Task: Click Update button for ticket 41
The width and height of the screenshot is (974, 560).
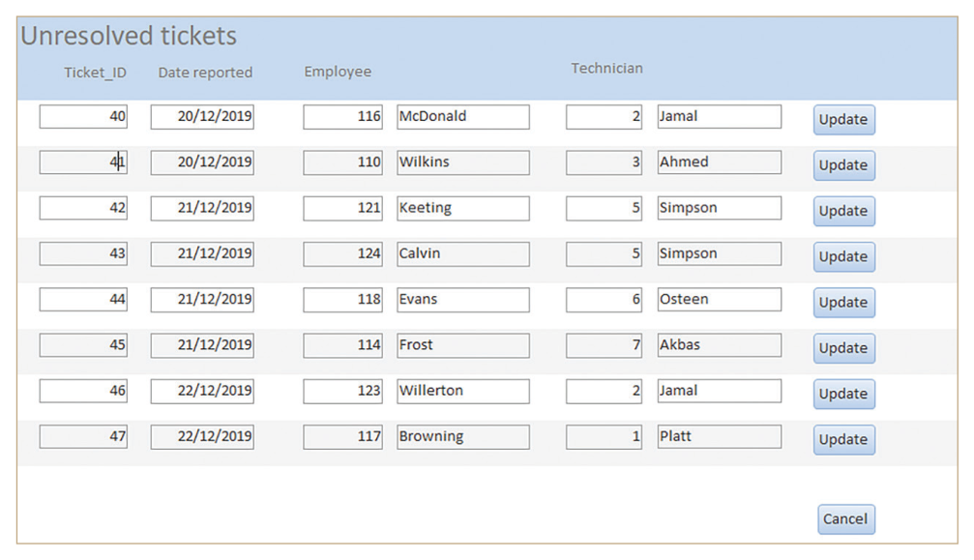Action: (844, 165)
